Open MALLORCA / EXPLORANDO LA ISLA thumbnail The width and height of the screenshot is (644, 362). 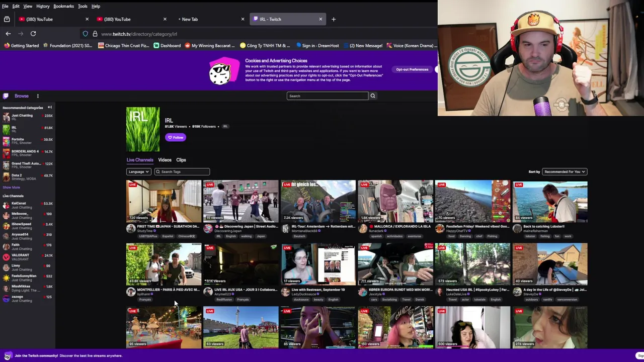tap(395, 201)
